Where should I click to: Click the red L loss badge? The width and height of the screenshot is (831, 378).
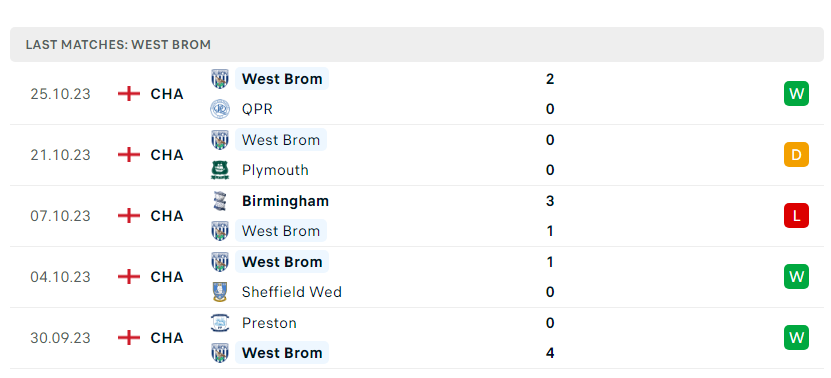797,216
